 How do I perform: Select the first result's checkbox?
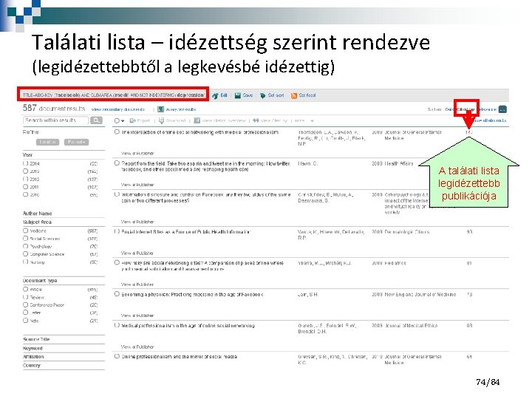[117, 132]
